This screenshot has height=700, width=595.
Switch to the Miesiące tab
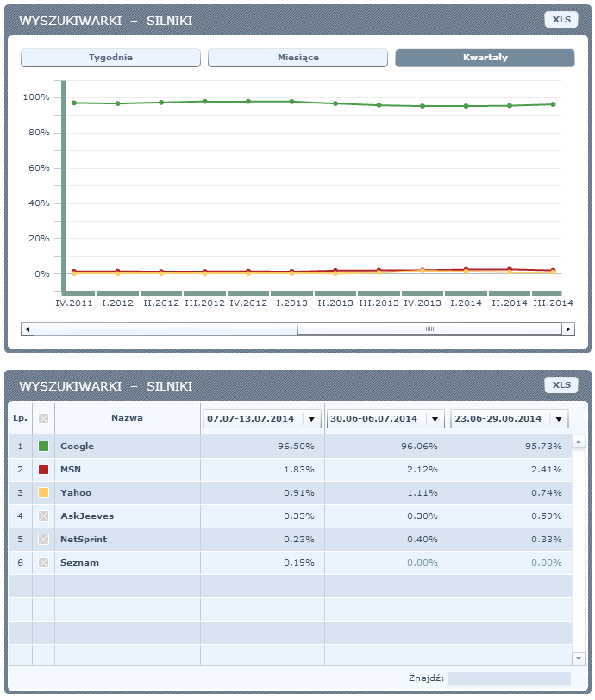[298, 58]
